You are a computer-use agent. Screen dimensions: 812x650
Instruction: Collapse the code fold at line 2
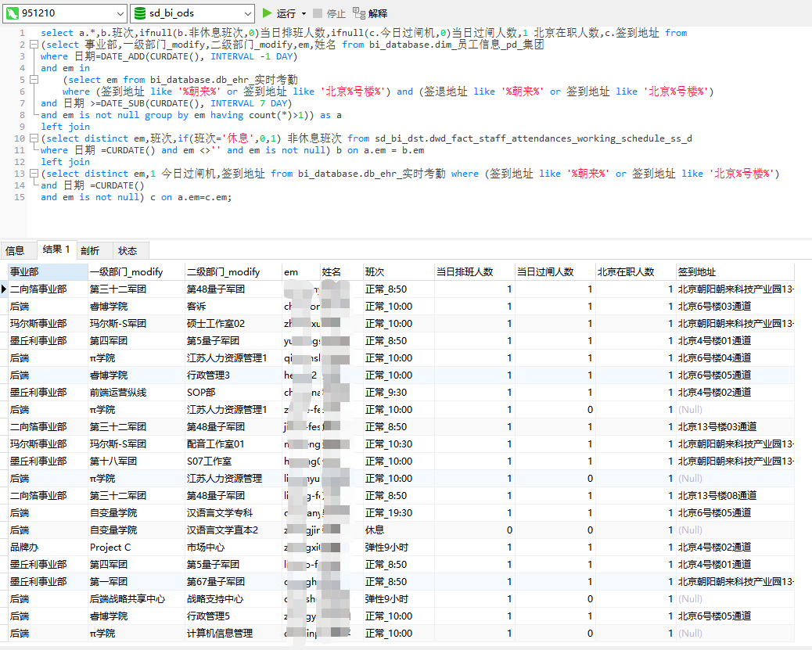[x=34, y=45]
